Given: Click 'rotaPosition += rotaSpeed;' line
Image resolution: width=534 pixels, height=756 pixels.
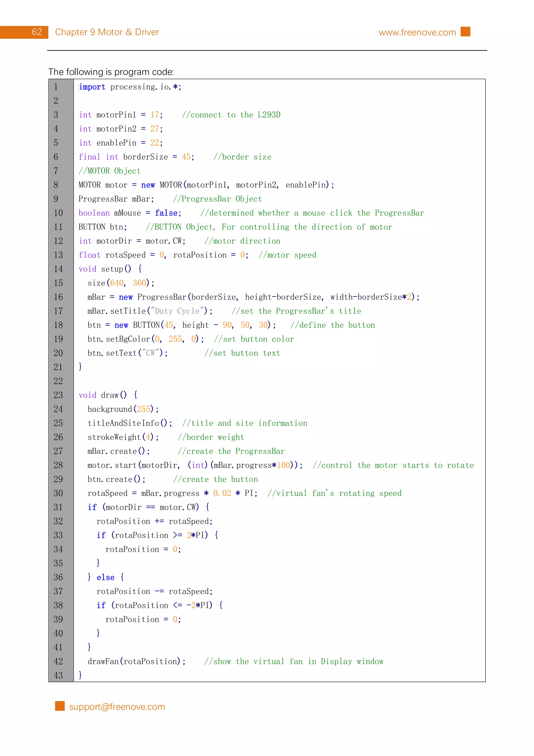Looking at the screenshot, I should (155, 521).
